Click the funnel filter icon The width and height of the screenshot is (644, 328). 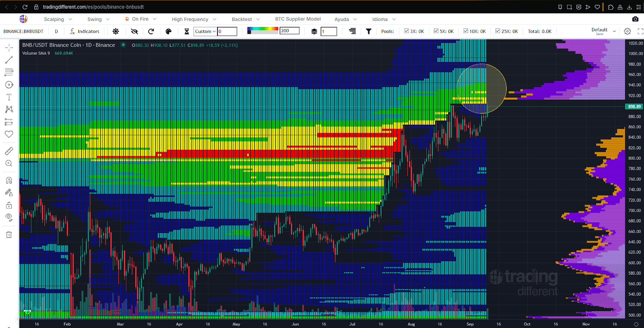369,31
